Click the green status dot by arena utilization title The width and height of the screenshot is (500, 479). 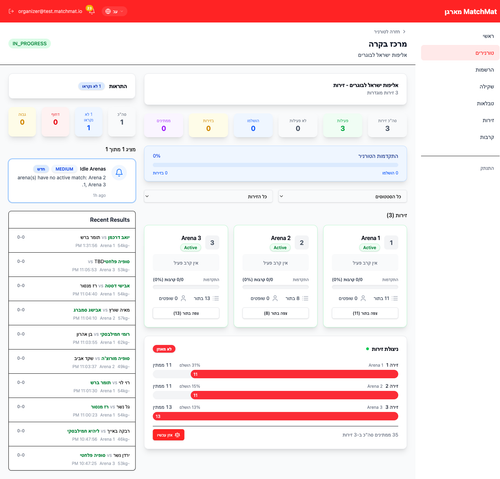pos(367,349)
